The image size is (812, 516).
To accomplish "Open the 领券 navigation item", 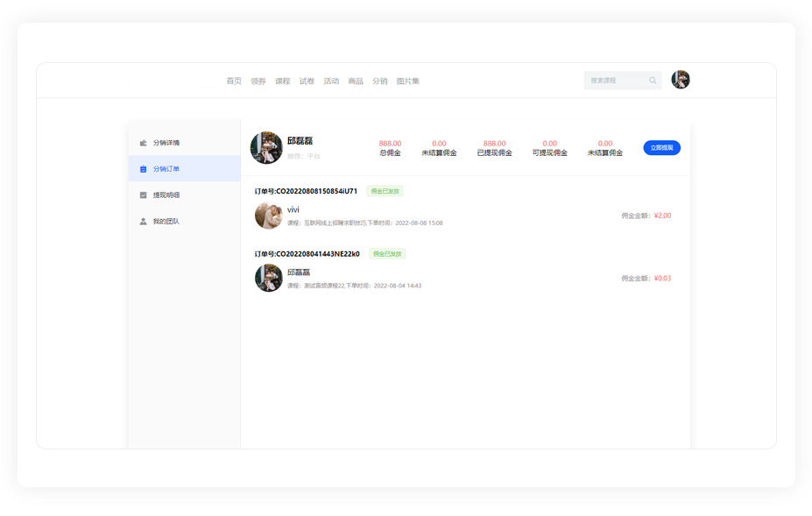I will click(x=258, y=81).
